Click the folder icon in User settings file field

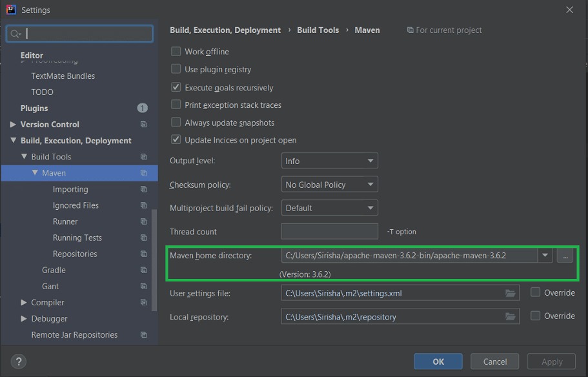point(511,293)
